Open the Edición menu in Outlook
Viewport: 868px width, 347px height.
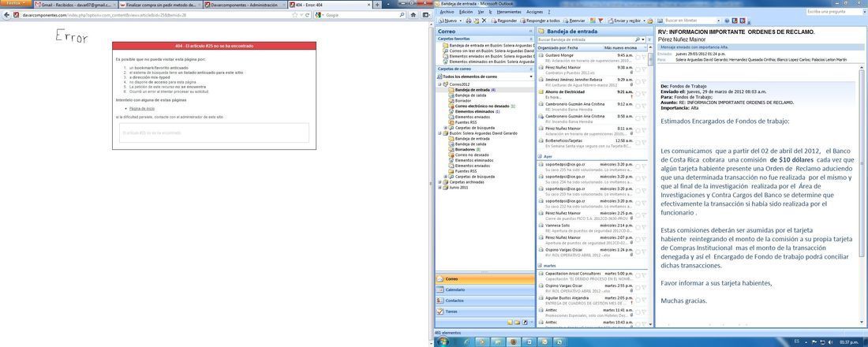pos(466,12)
